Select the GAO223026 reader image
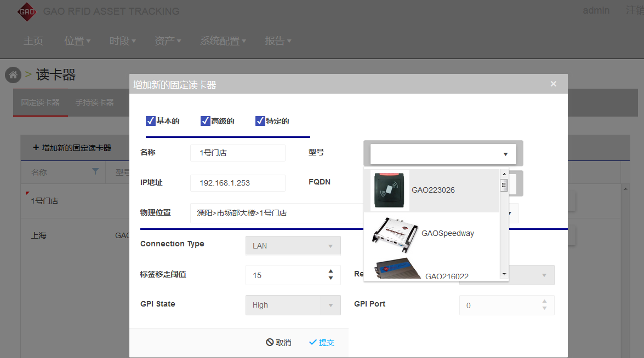The image size is (644, 358). [x=390, y=190]
